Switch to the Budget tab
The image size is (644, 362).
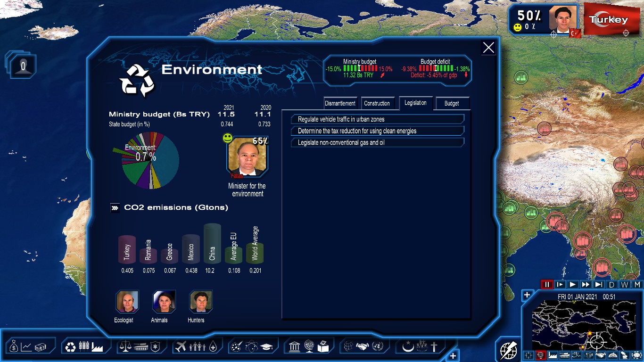click(452, 103)
